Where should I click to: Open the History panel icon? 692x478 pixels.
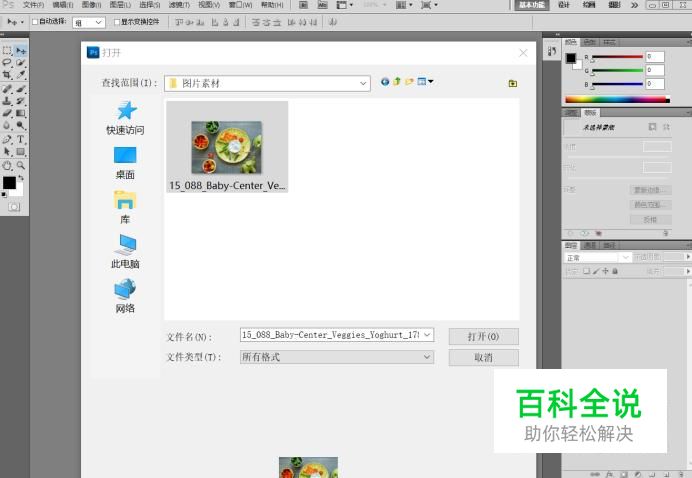pyautogui.click(x=552, y=51)
